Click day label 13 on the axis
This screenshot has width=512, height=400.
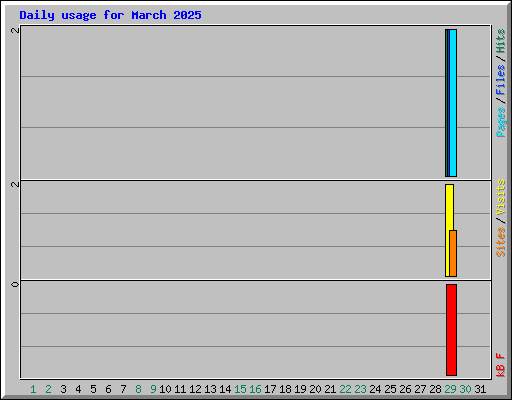(210, 389)
